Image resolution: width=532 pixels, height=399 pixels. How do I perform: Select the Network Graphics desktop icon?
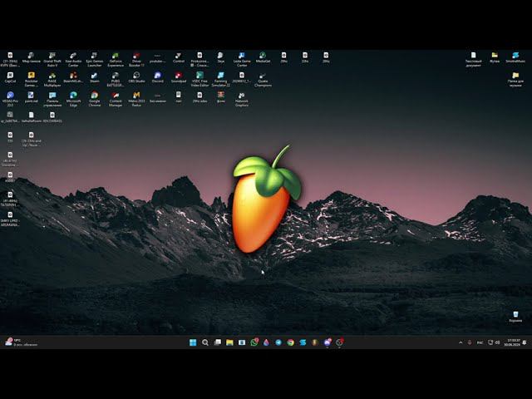pyautogui.click(x=242, y=100)
